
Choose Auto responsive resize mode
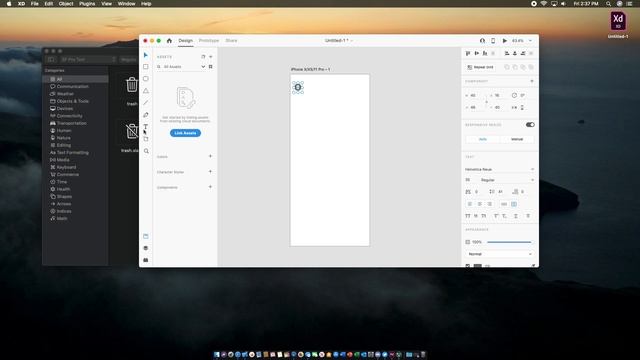[x=482, y=139]
